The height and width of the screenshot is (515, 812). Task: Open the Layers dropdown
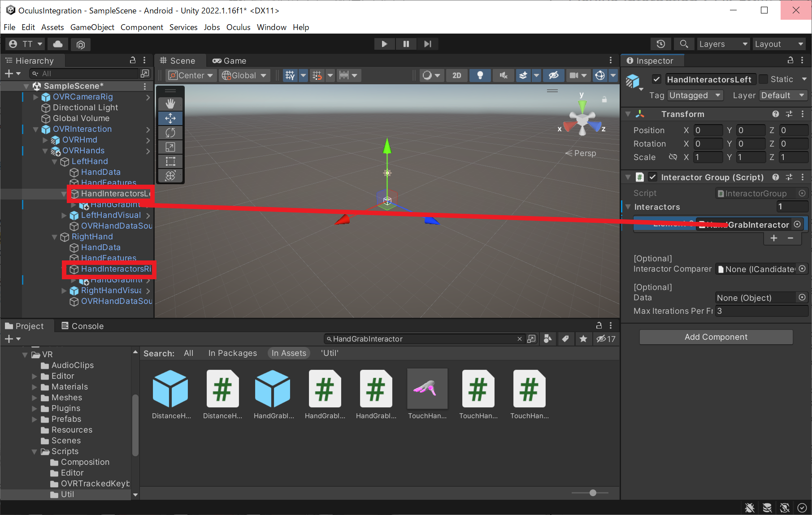pos(723,44)
